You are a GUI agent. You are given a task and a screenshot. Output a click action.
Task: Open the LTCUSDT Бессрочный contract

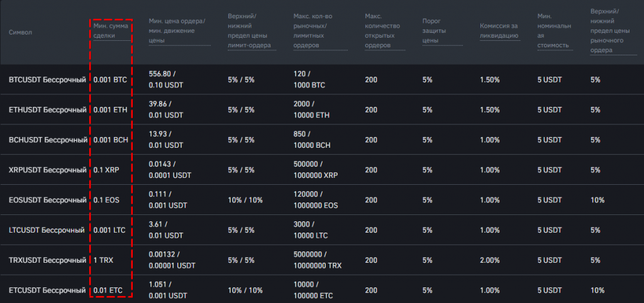click(x=47, y=231)
